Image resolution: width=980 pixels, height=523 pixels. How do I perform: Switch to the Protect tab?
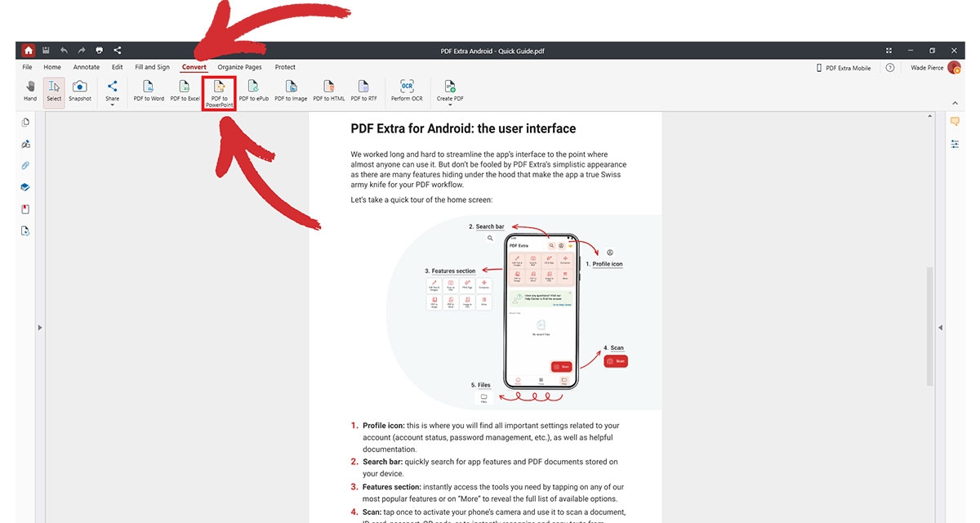(285, 67)
